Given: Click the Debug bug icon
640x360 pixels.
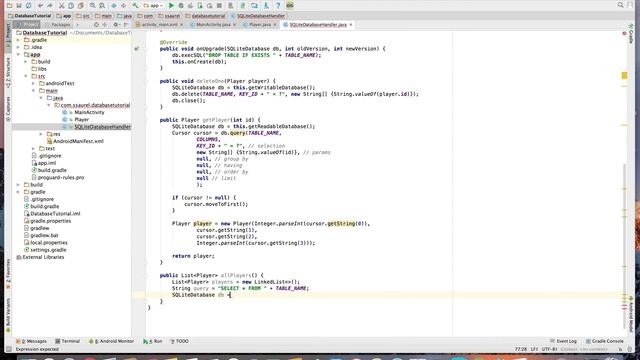Looking at the screenshot, I should pos(181,5).
